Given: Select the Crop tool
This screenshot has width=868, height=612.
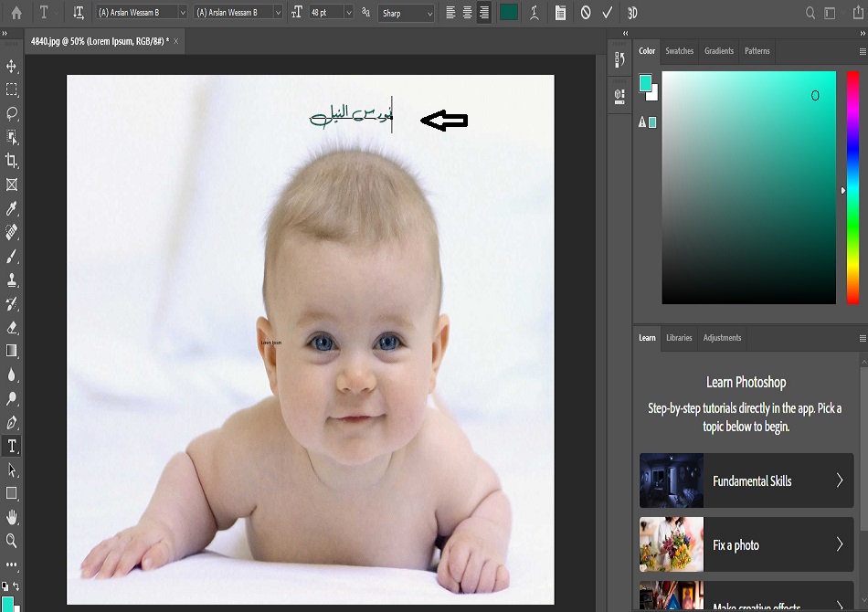Looking at the screenshot, I should click(12, 161).
